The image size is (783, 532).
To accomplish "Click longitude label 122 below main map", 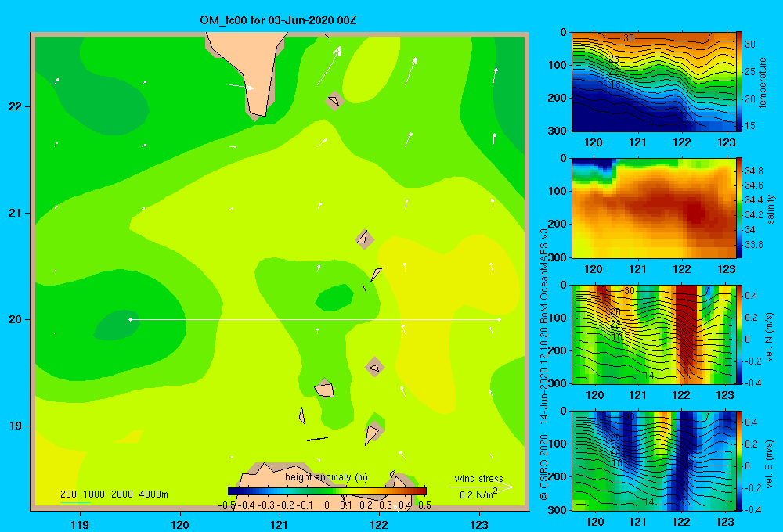I will (379, 524).
